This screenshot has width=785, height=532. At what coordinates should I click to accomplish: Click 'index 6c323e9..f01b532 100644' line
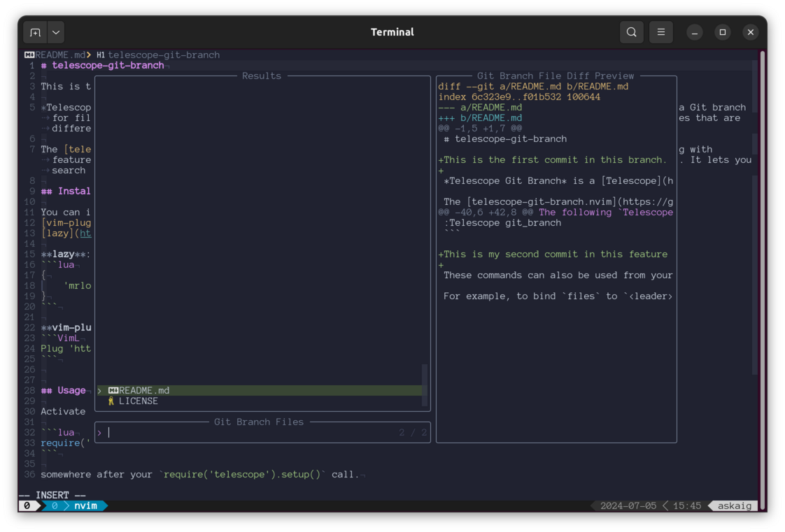click(x=519, y=97)
